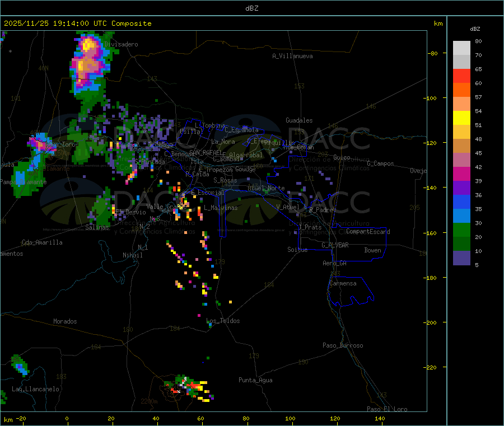Viewport: 504px width, 426px height.
Task: Click the Soitue map label
Action: pyautogui.click(x=297, y=250)
